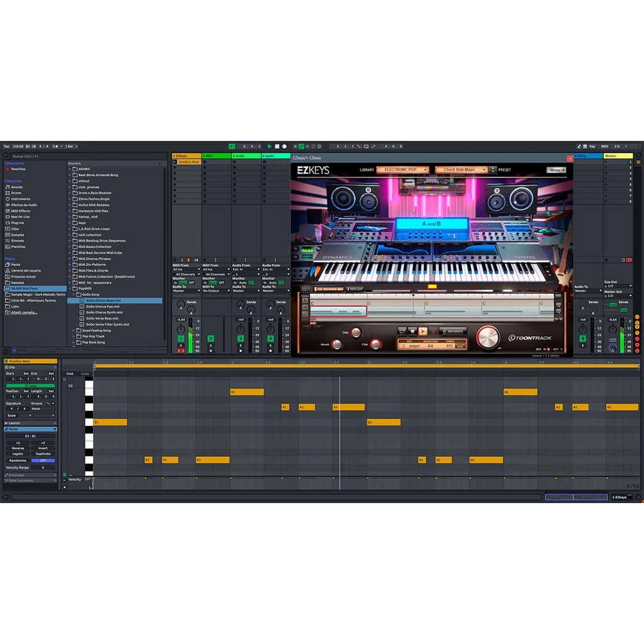Viewport: 644px width, 644px height.
Task: Enable the metronome in the transport bar
Action: [28, 147]
